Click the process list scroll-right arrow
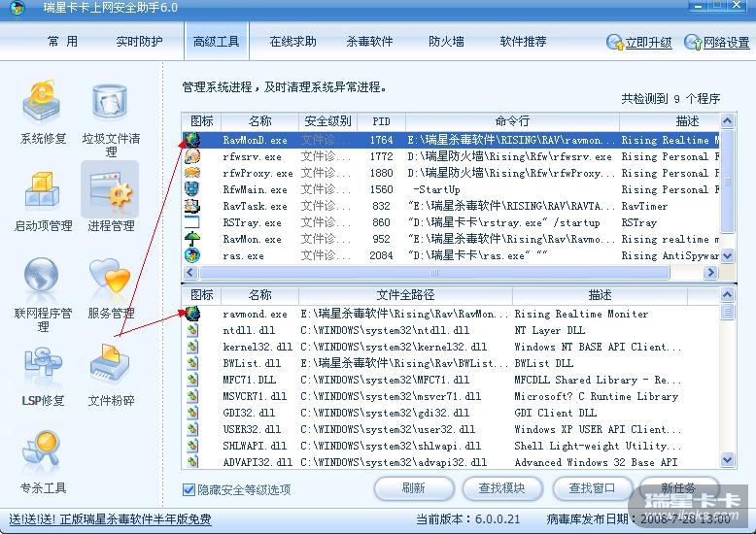 tap(709, 272)
